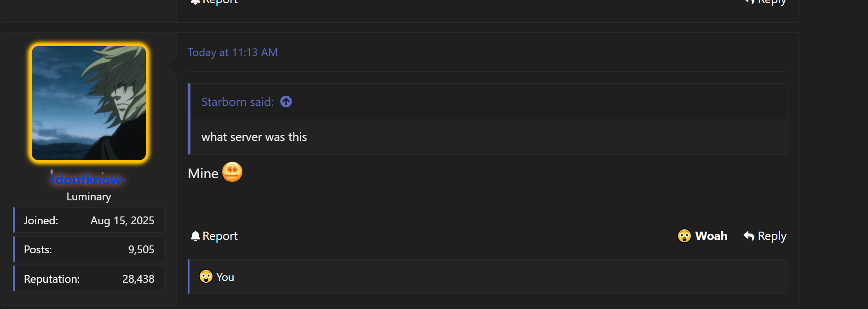Click the Reply text on this post
This screenshot has width=868, height=309.
click(x=772, y=236)
